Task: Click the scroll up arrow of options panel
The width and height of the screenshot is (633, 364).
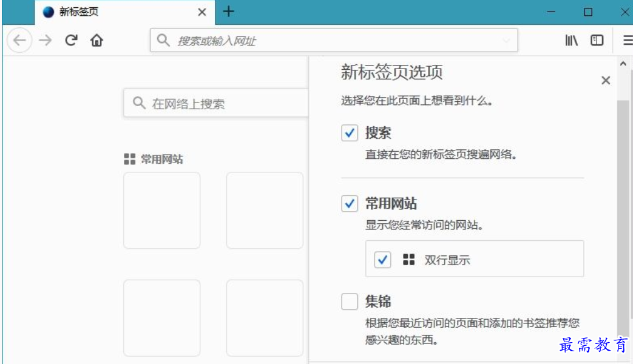Action: [623, 64]
